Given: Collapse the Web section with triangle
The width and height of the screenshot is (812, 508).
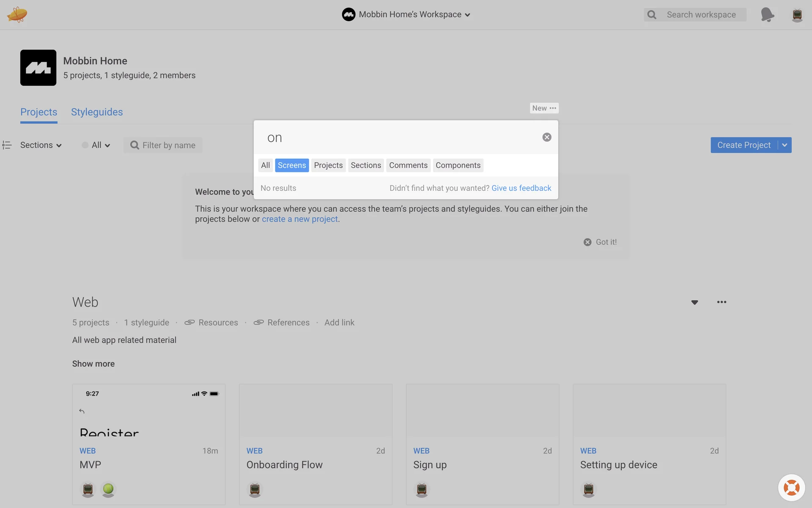Looking at the screenshot, I should click(694, 302).
